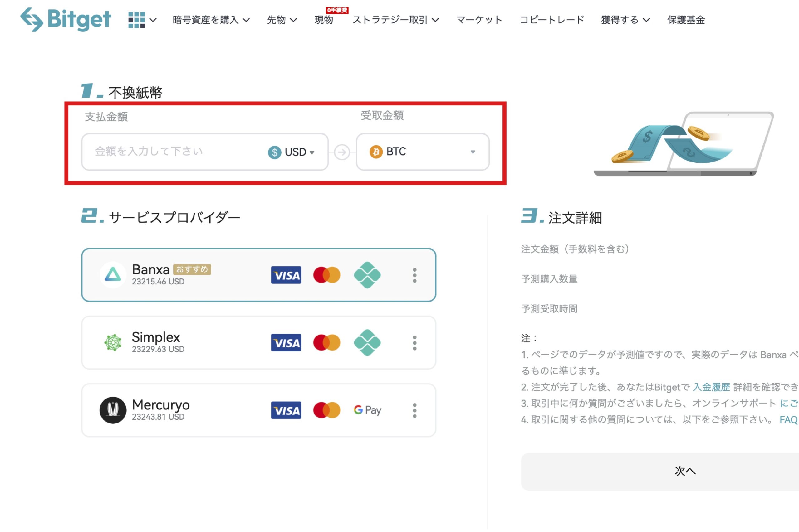Go to 現物 spot trading
The height and width of the screenshot is (532, 799).
(323, 20)
